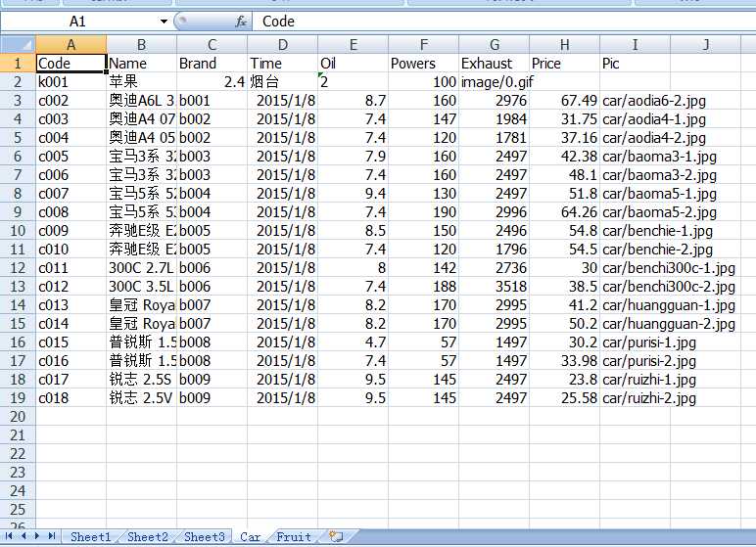Image resolution: width=756 pixels, height=547 pixels.
Task: Select cell containing 烟台
Action: point(283,82)
